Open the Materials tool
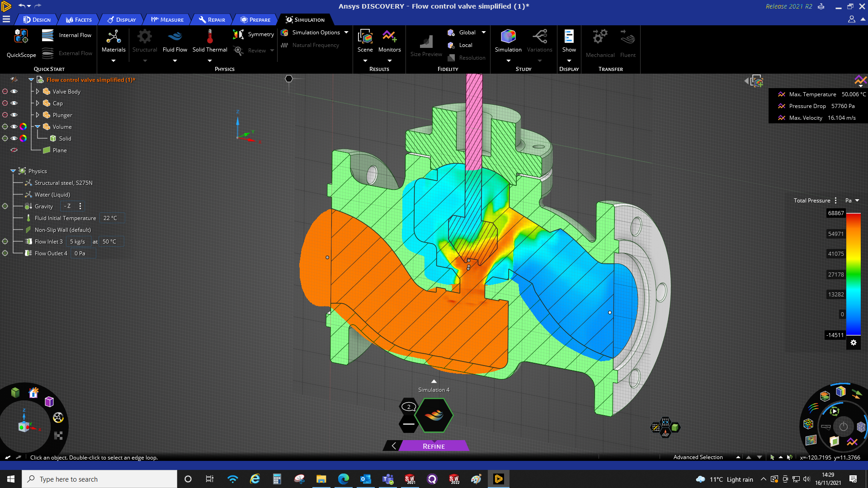This screenshot has width=868, height=488. (x=113, y=42)
